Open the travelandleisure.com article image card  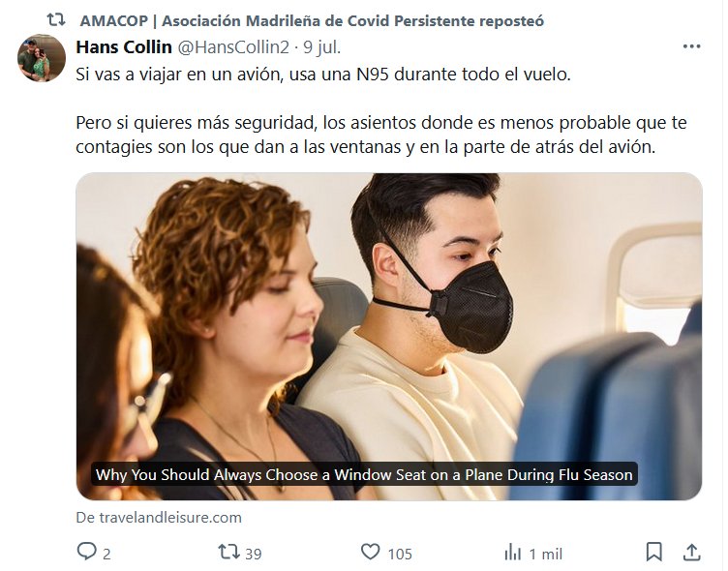coord(388,337)
